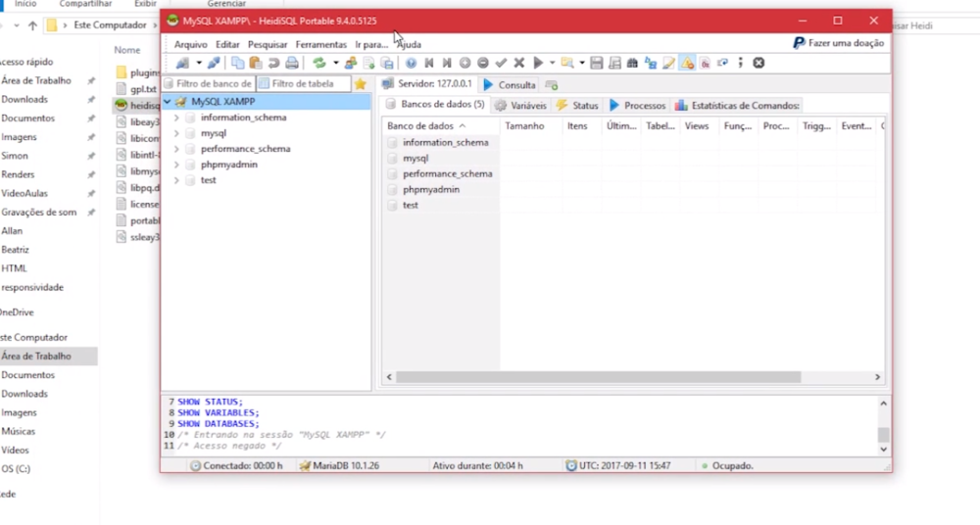The image size is (980, 525).
Task: Open the Editar menu
Action: pyautogui.click(x=227, y=44)
